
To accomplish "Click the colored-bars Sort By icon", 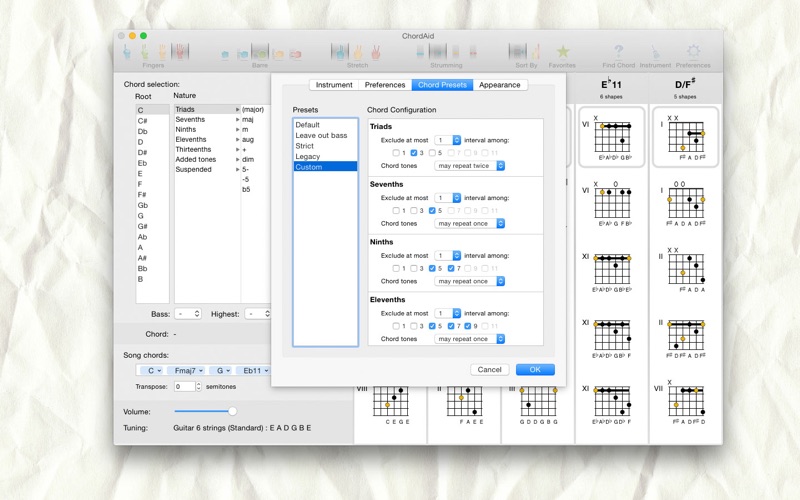I will [x=536, y=52].
